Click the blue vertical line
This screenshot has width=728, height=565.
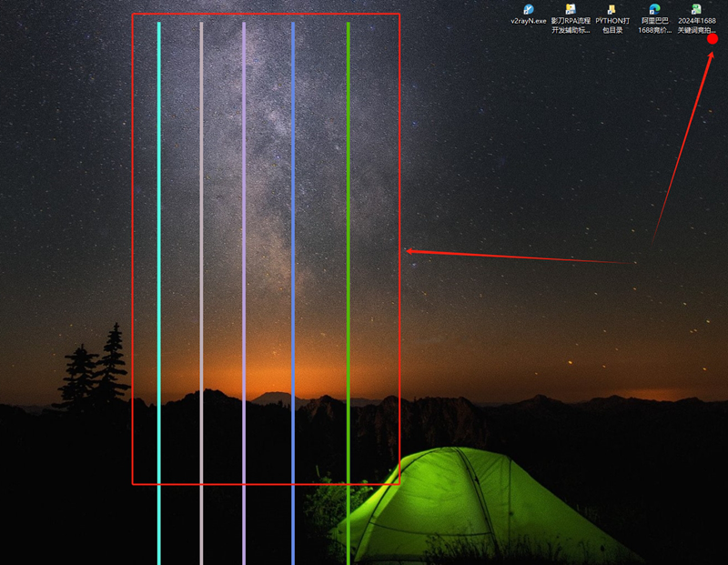[293, 292]
